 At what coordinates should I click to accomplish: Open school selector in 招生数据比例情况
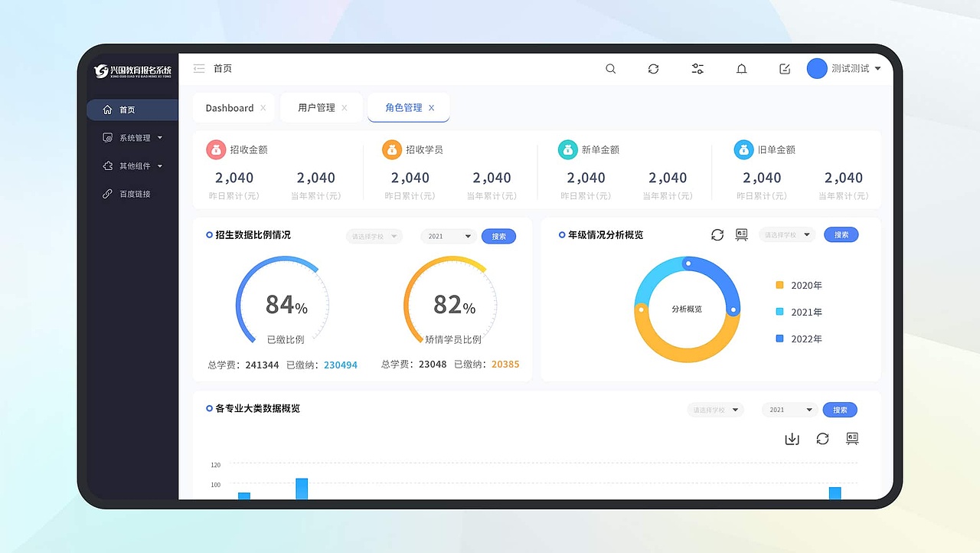point(374,236)
